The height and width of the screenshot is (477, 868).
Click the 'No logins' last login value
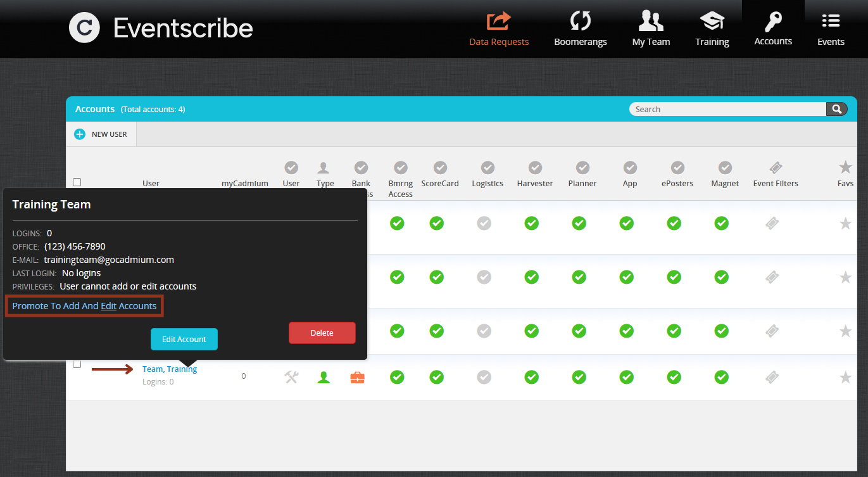point(81,273)
